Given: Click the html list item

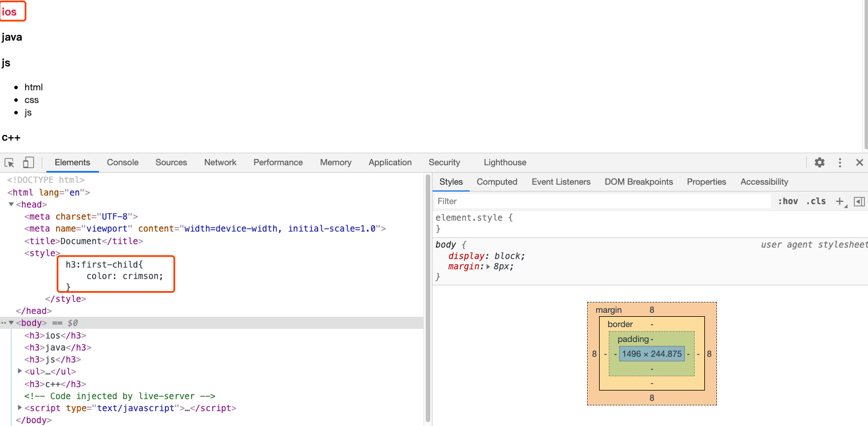Looking at the screenshot, I should click(34, 87).
